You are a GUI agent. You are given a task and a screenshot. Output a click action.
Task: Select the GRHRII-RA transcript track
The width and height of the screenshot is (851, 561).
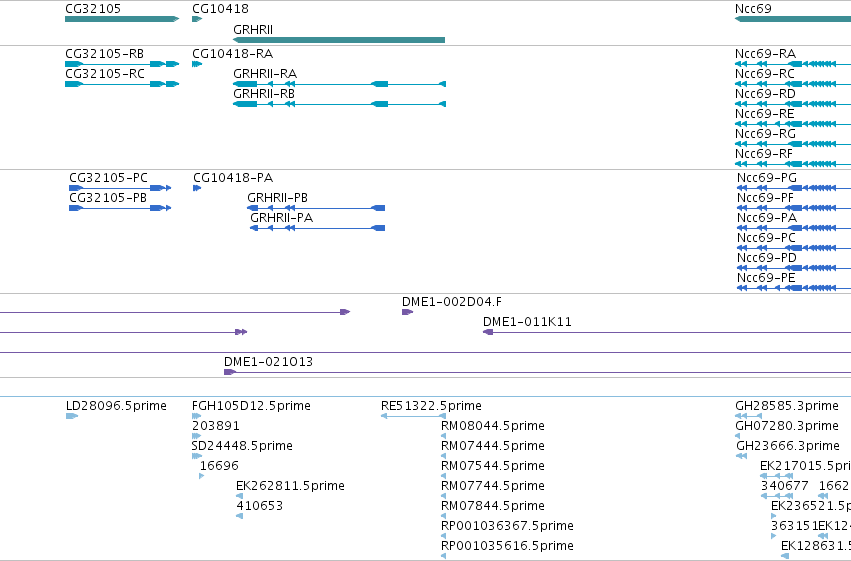[339, 84]
